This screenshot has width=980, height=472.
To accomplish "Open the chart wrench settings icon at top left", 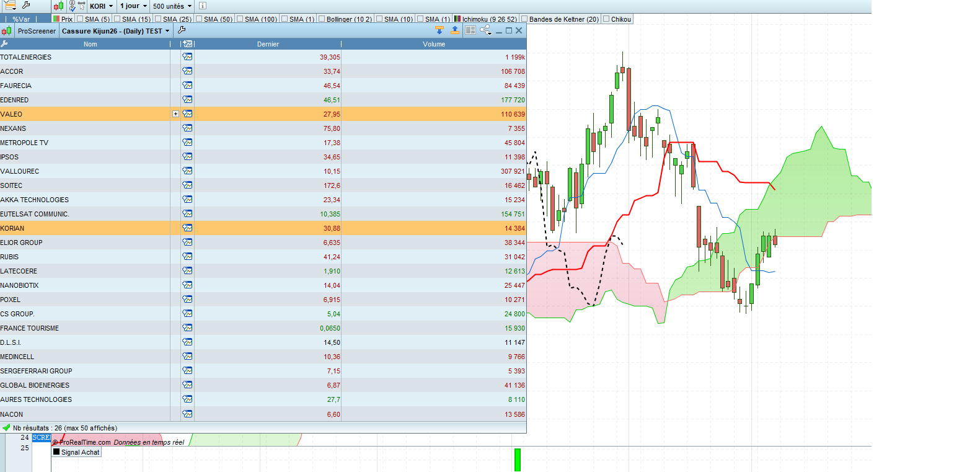I will [x=26, y=6].
